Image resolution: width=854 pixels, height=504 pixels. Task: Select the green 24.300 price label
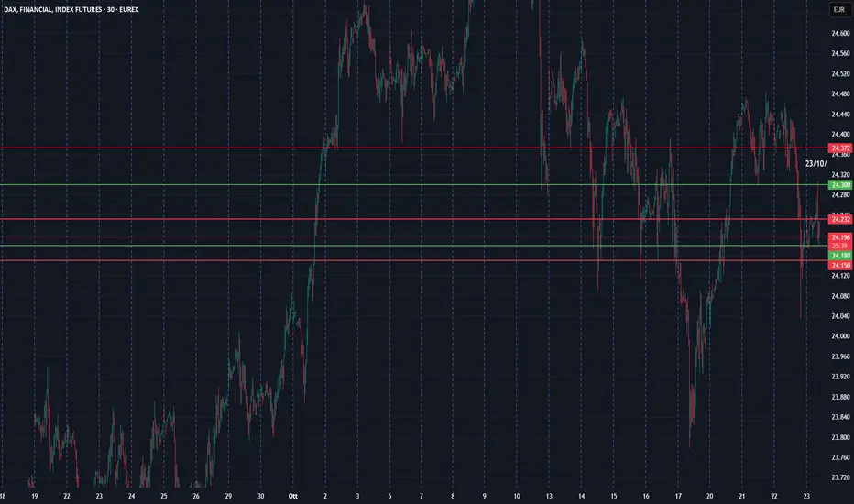[x=839, y=185]
